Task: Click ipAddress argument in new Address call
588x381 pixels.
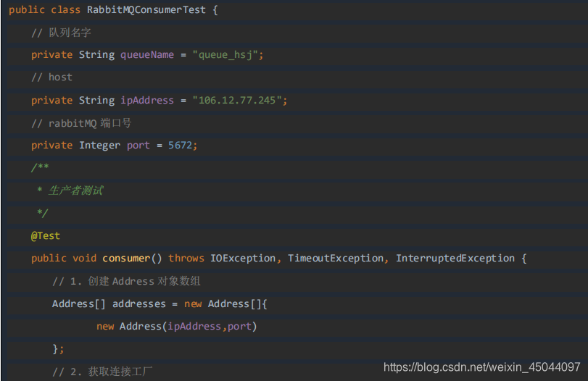Action: tap(194, 326)
